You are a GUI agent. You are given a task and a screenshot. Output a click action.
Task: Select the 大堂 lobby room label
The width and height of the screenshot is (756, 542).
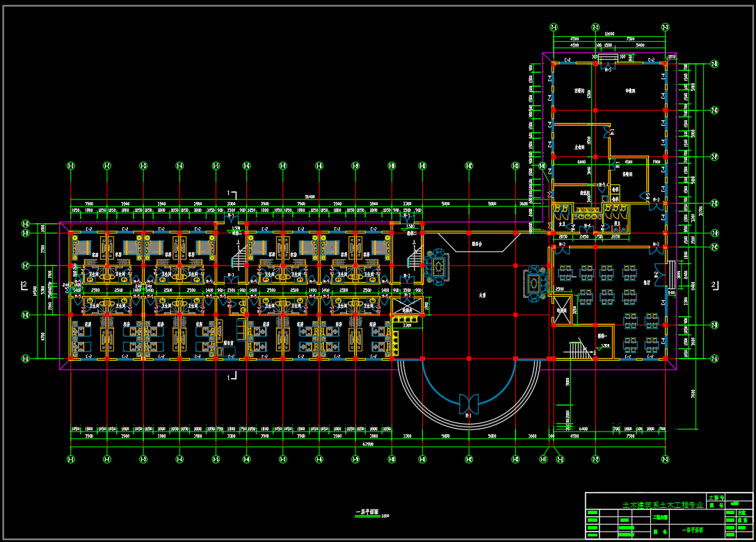(x=481, y=295)
